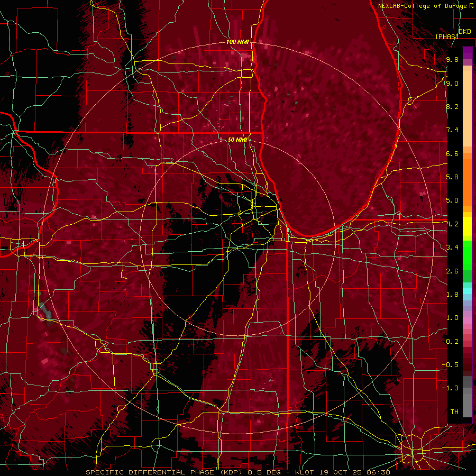
Task: Click the orange segment of the color bar
Action: tap(467, 182)
